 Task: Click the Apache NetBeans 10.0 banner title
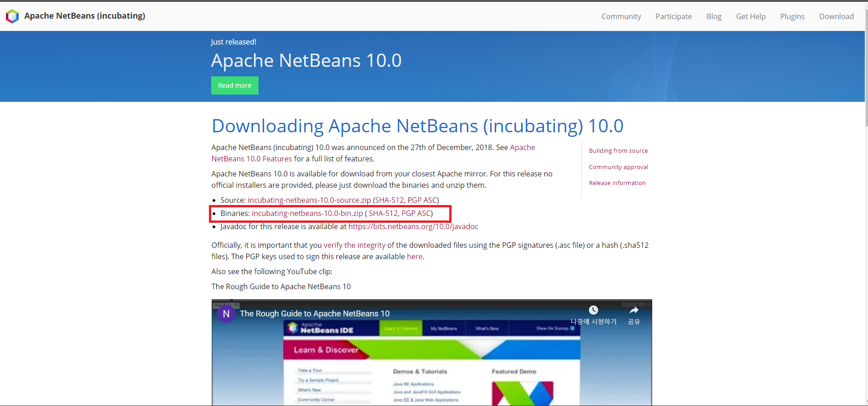click(306, 60)
